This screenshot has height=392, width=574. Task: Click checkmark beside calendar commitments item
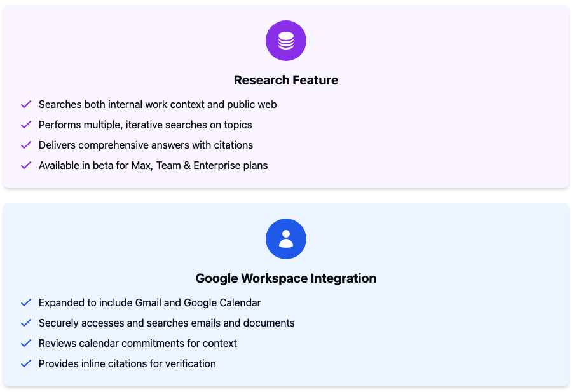26,343
